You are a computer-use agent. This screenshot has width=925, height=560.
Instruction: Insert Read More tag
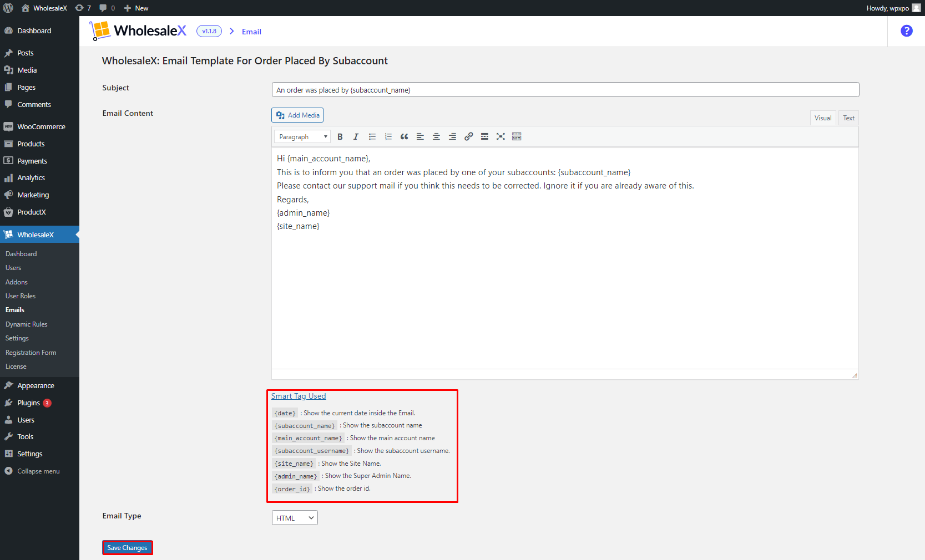pos(484,136)
